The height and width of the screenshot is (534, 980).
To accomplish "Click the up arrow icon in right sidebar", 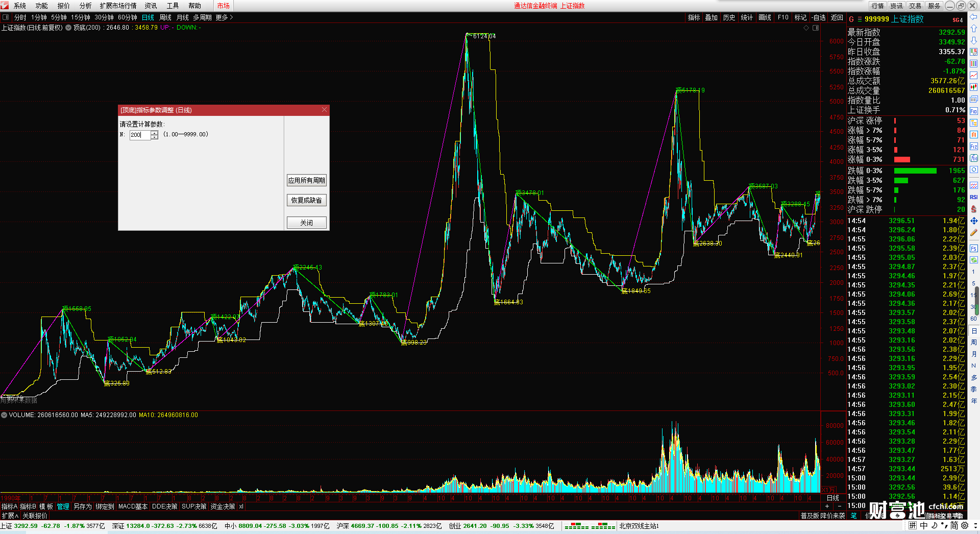I will click(974, 29).
